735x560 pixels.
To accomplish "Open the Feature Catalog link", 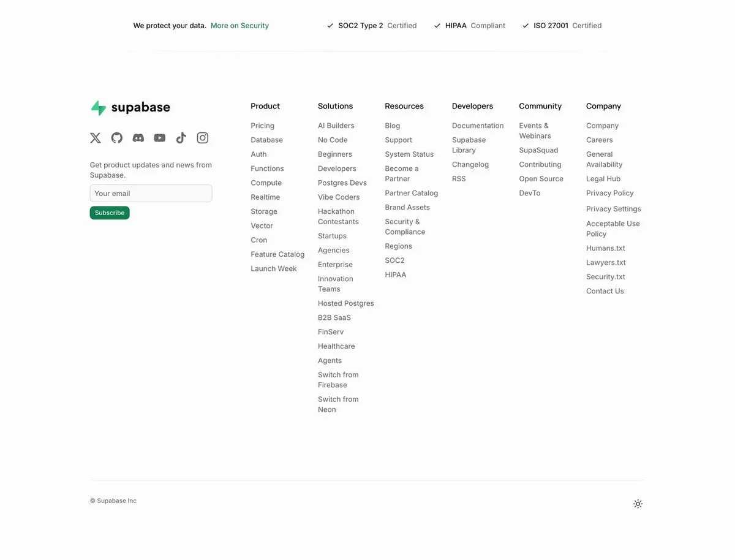I will click(x=277, y=254).
